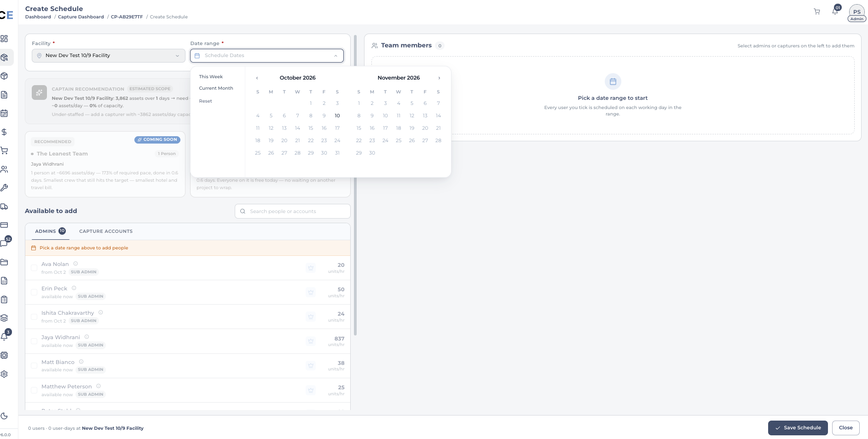
Task: Open notifications bell in top header
Action: pos(835,12)
